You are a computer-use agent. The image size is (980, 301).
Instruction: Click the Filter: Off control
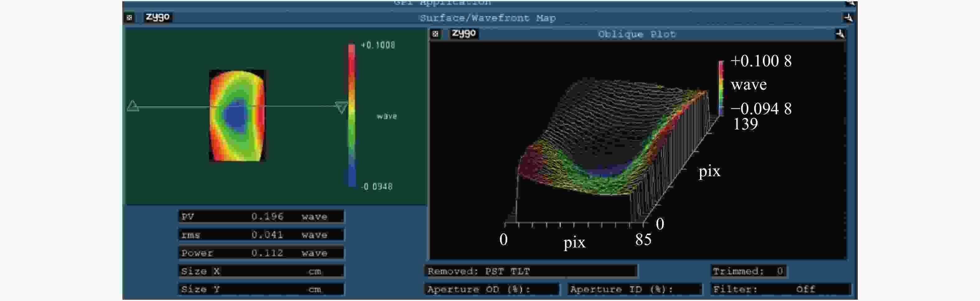pyautogui.click(x=780, y=289)
